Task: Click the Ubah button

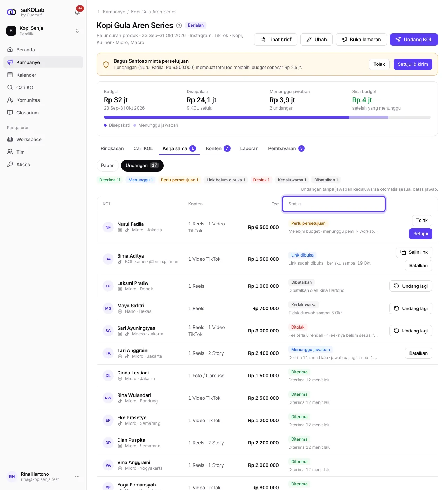Action: coord(316,40)
